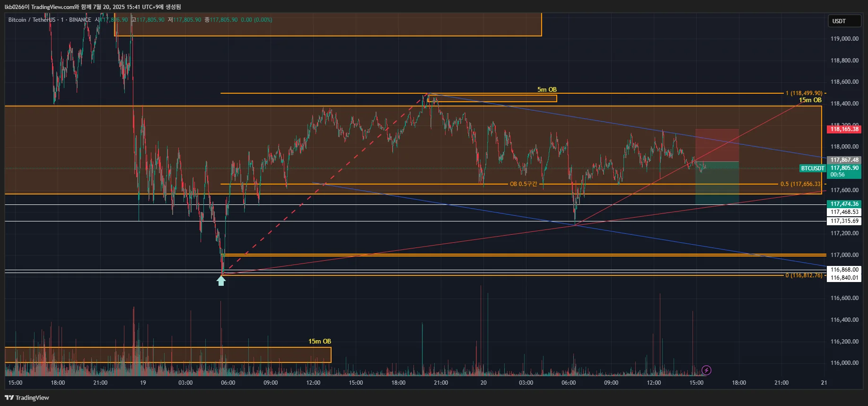
Task: Click the 116,400.00 price axis label
Action: (x=844, y=320)
